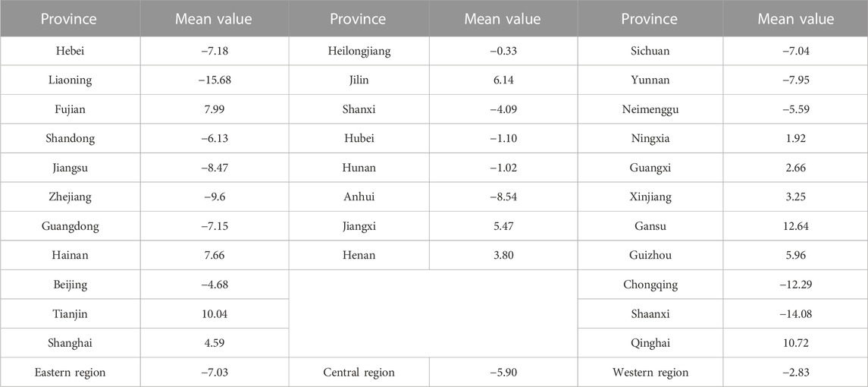Select the Hebei province cell
This screenshot has width=868, height=387.
tap(70, 51)
